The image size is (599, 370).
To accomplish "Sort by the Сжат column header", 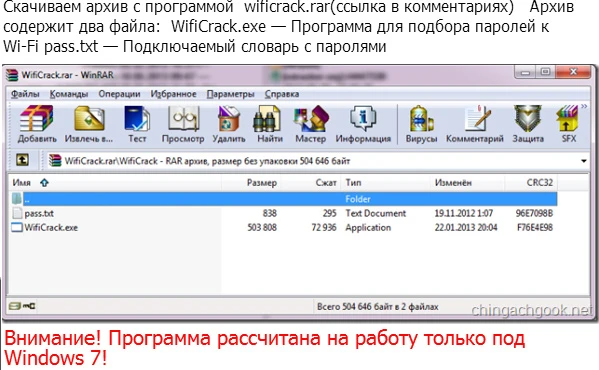I will (x=311, y=183).
